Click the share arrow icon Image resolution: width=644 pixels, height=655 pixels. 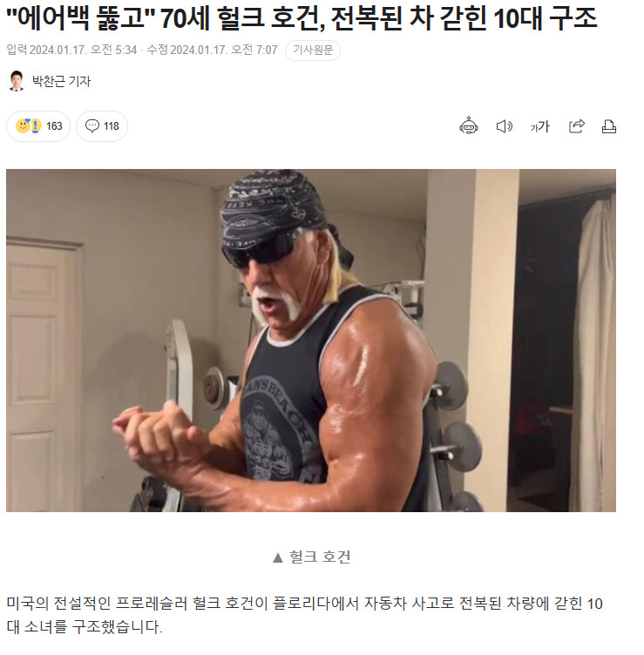click(x=576, y=126)
